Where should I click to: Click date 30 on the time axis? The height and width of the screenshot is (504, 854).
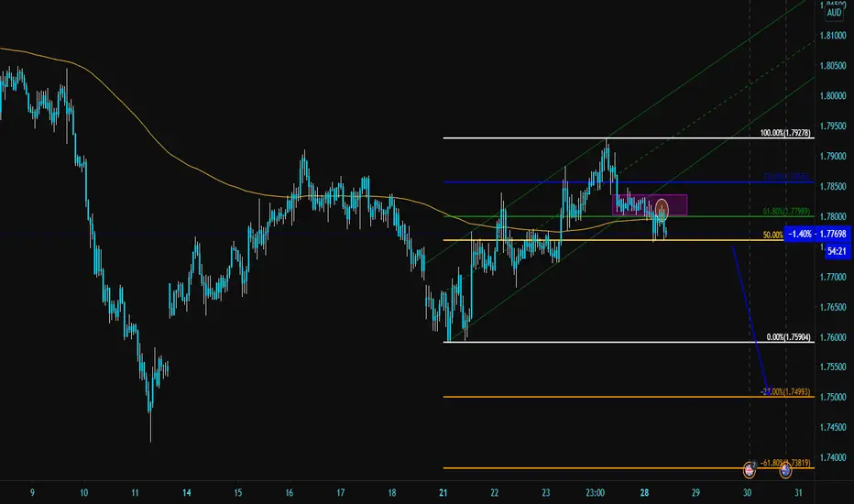[748, 493]
